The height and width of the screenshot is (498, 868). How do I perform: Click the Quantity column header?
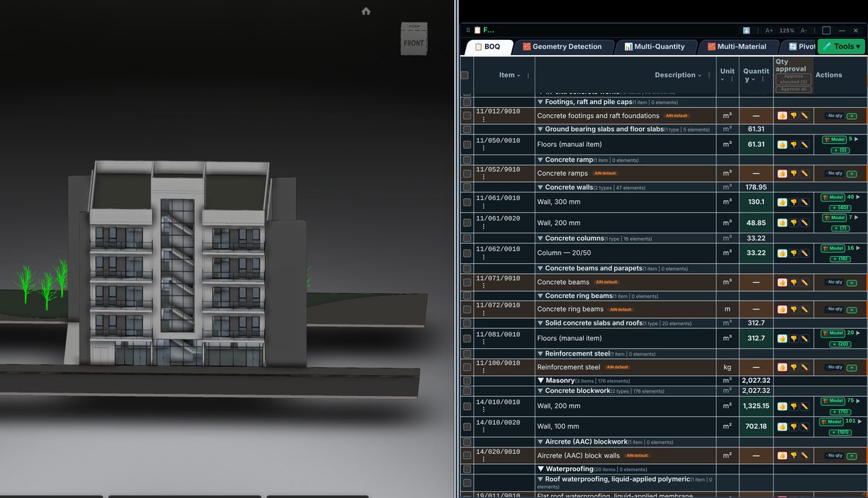tap(756, 75)
